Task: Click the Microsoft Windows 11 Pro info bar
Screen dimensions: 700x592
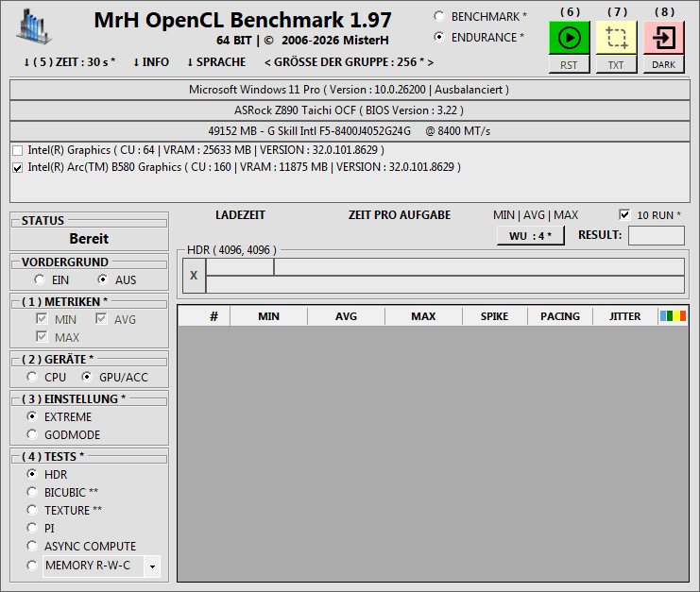Action: point(350,90)
